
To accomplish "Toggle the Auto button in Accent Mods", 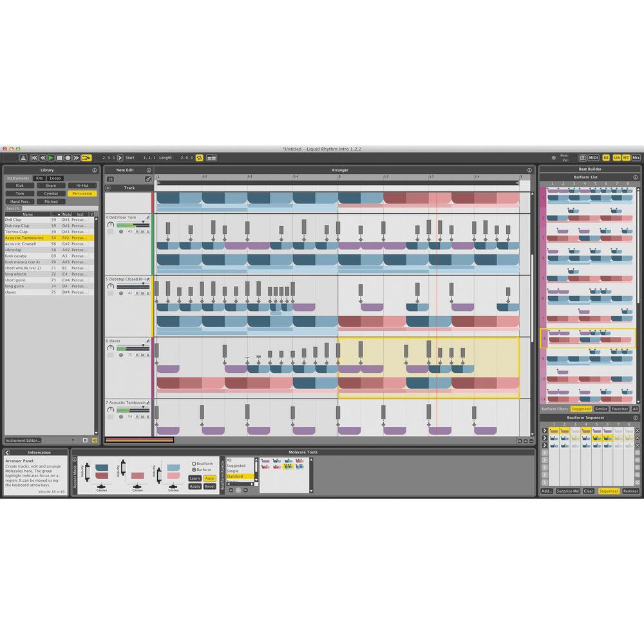I will click(x=209, y=478).
